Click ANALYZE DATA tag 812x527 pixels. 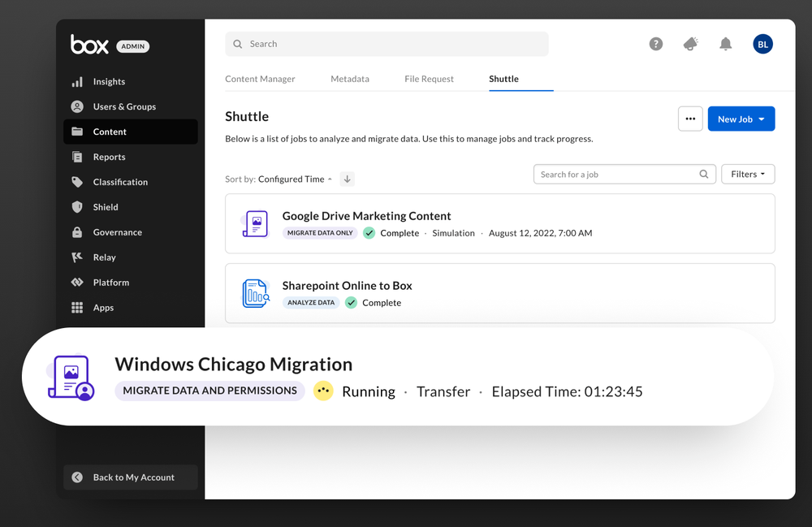(x=311, y=302)
